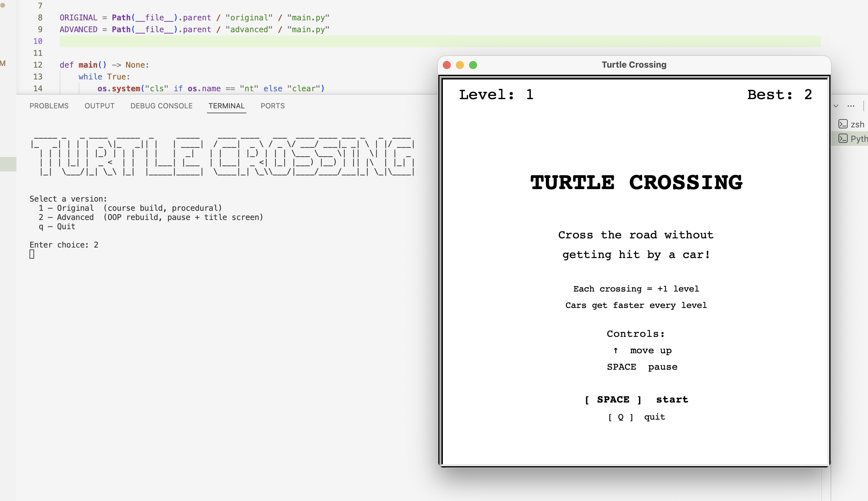Viewport: 868px width, 501px height.
Task: Click 'q – Quit' option in terminal
Action: click(57, 227)
